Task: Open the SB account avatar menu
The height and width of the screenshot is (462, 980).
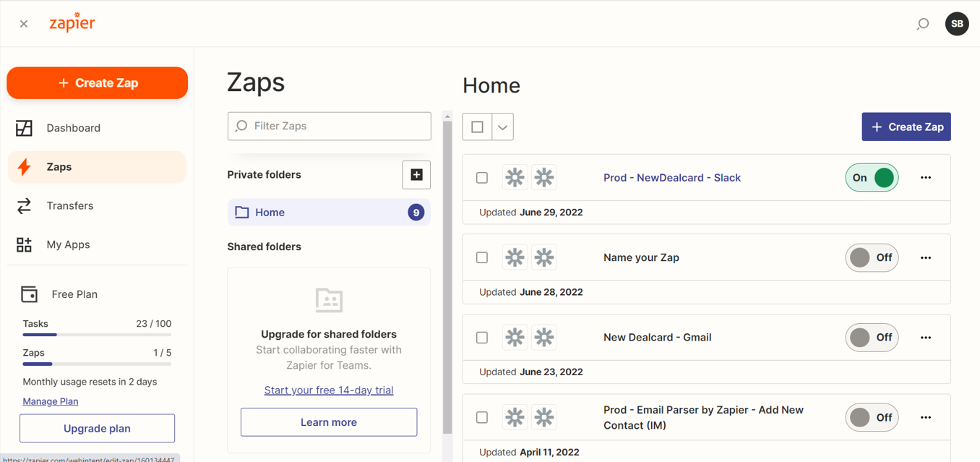Action: click(957, 24)
